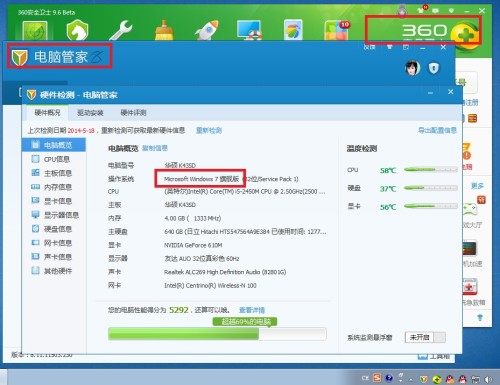Click 电脑管家 shield tray icon
Image resolution: width=500 pixels, height=385 pixels.
tap(423, 379)
